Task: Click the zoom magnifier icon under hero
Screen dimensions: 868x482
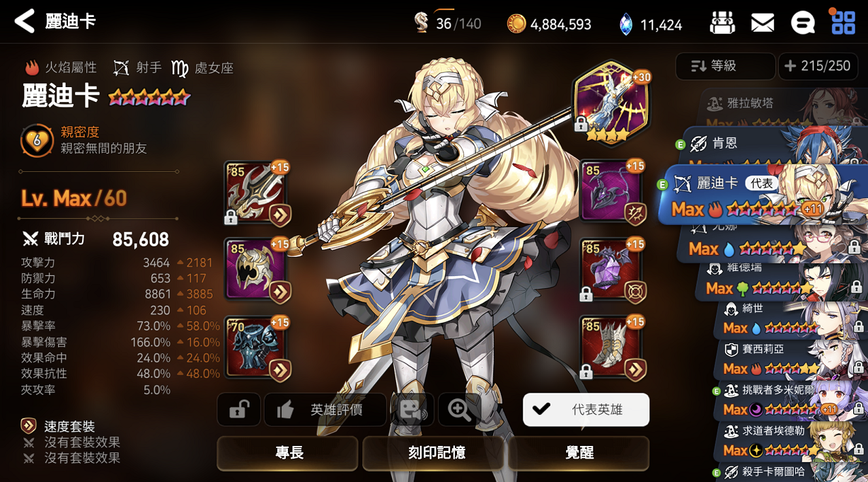Action: 460,409
